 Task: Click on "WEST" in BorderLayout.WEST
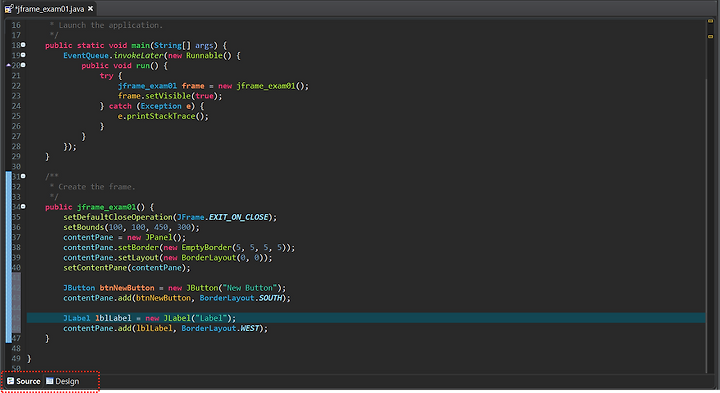click(250, 328)
